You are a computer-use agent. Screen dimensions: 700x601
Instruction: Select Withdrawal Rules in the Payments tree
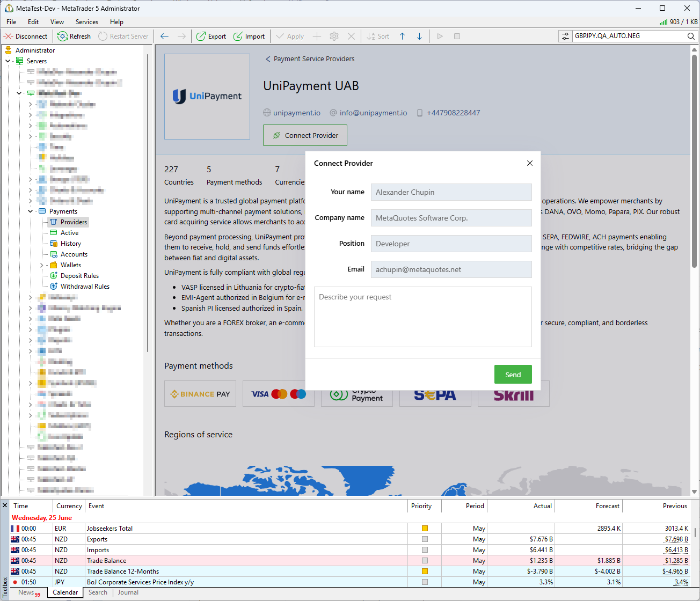(82, 286)
